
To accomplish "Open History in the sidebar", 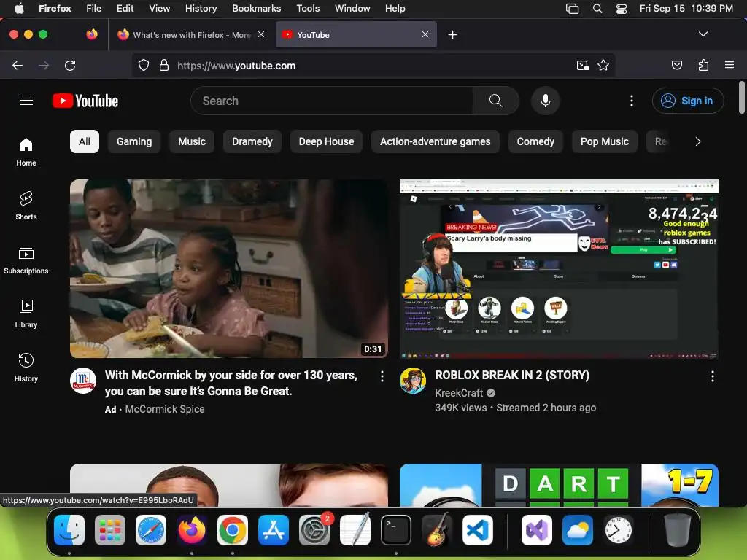I will (x=26, y=367).
